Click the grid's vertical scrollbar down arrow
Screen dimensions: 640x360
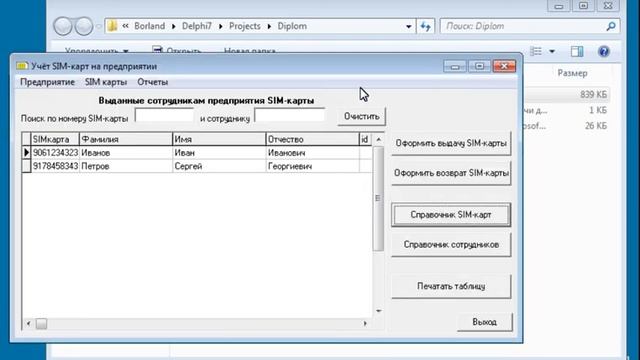pyautogui.click(x=378, y=311)
